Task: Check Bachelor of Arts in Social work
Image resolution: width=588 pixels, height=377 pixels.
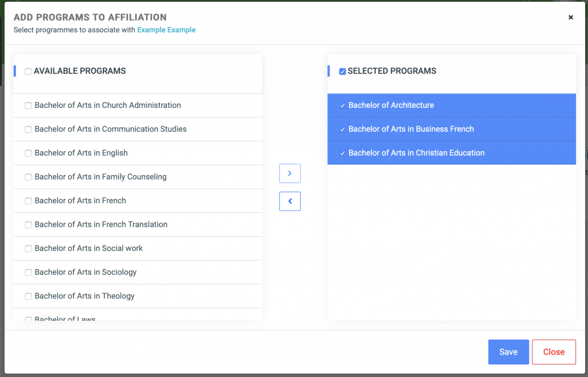Action: [x=28, y=248]
